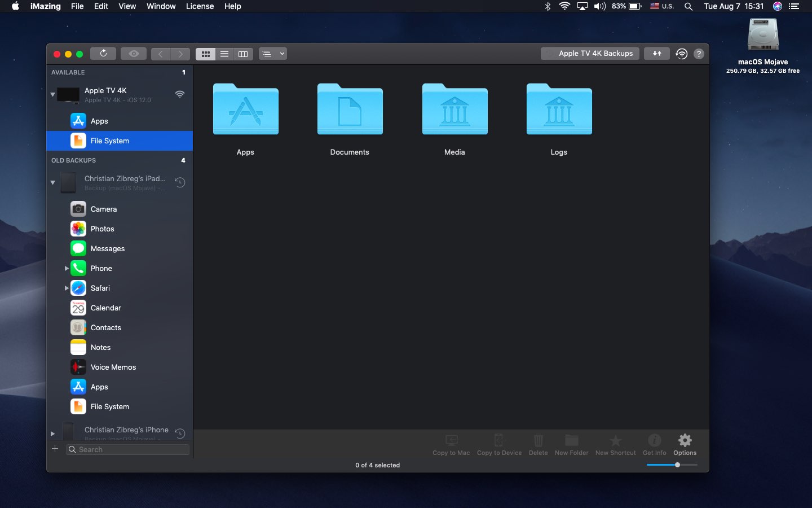Click the refresh button in toolbar

click(103, 54)
